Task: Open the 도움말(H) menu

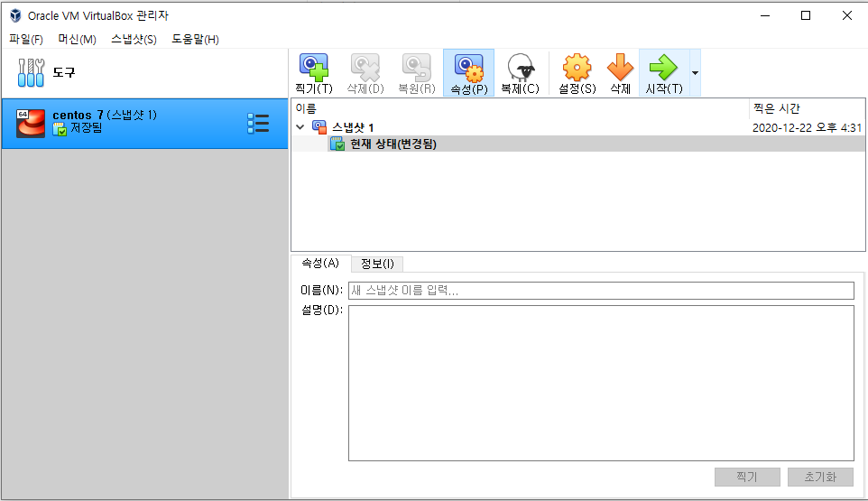Action: [x=195, y=40]
